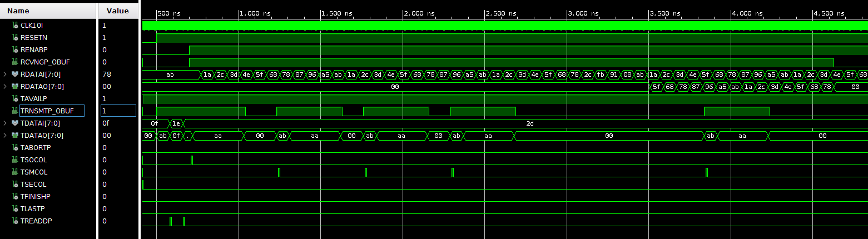Click the RENABP signal icon
This screenshot has width=868, height=239.
point(15,50)
